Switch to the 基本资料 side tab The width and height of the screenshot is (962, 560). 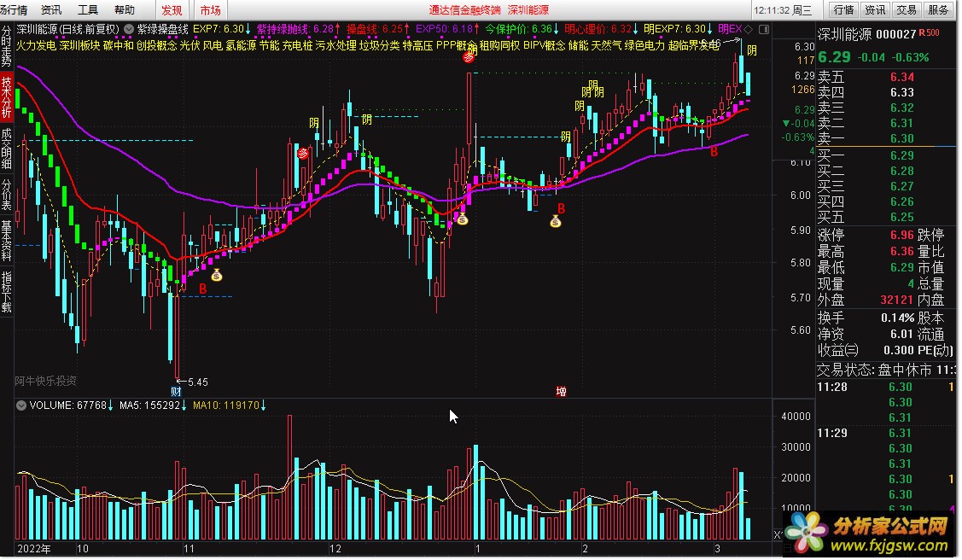pyautogui.click(x=6, y=241)
